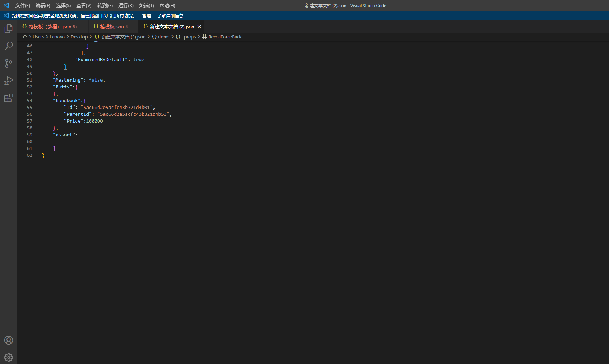
Task: Open the Extensions view icon
Action: tap(9, 98)
